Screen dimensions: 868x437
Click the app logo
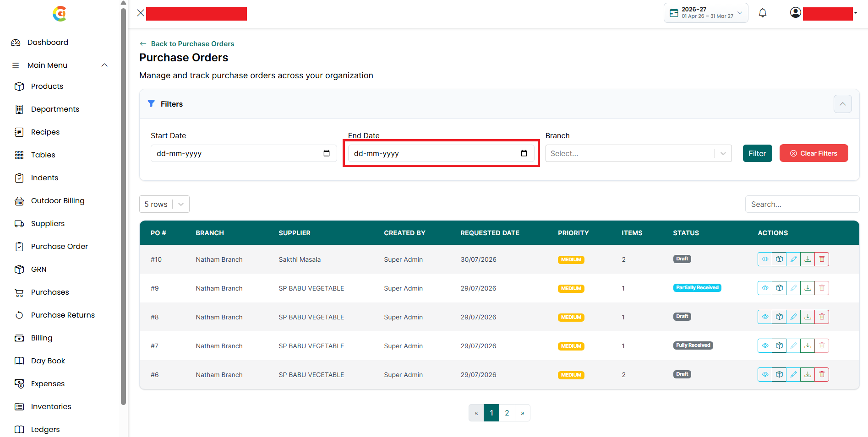pos(60,14)
